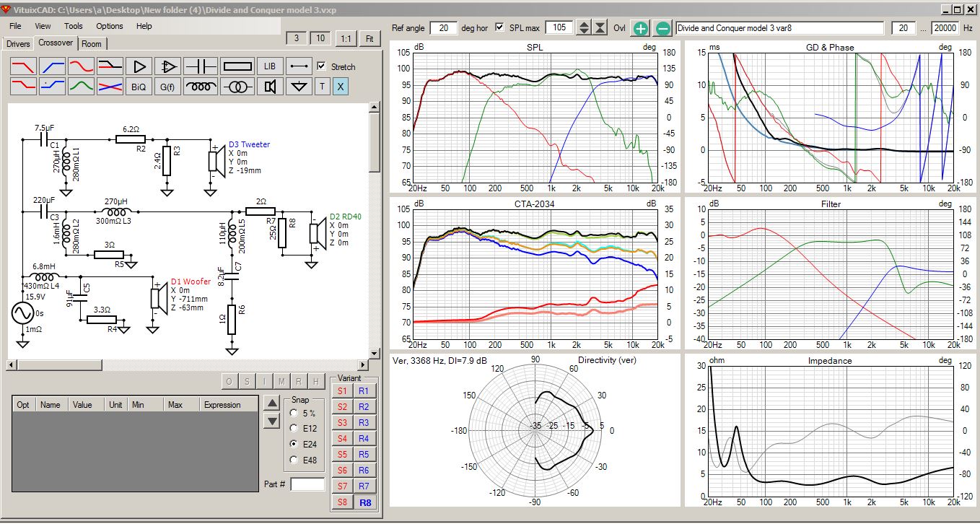
Task: Toggle the SPL max checkbox
Action: point(500,27)
